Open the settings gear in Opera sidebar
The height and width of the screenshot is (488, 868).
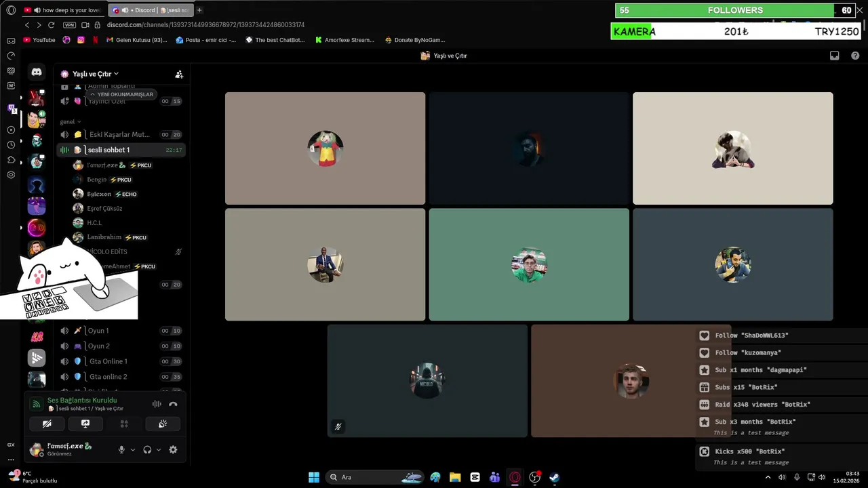[11, 174]
